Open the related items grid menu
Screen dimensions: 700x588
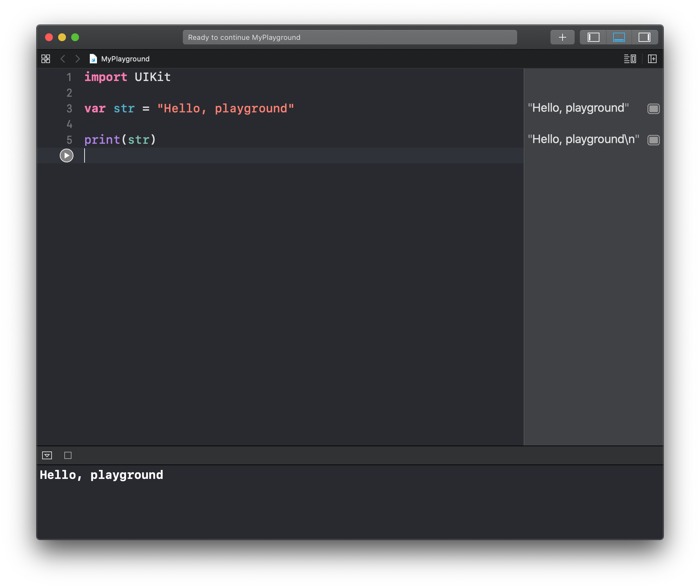coord(46,59)
